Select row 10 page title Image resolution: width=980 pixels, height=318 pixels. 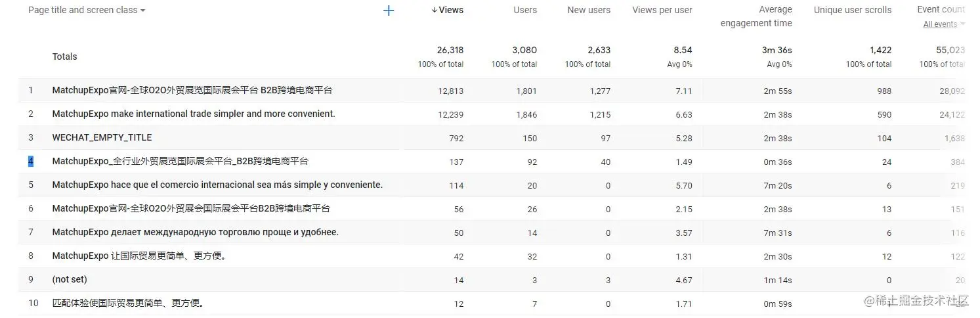coord(128,304)
